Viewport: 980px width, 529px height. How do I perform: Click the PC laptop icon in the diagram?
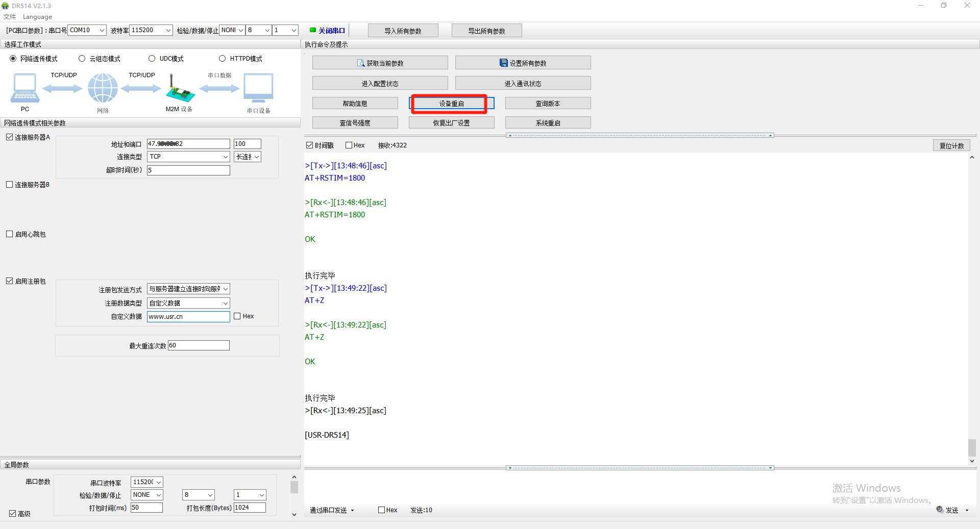[24, 88]
